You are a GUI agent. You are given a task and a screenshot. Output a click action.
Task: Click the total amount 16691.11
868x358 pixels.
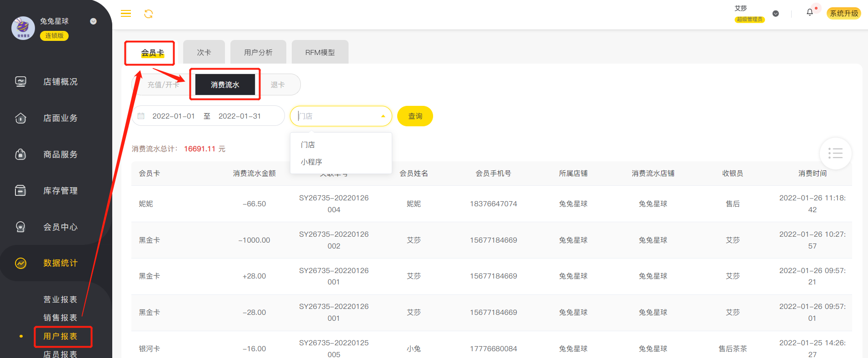point(200,149)
